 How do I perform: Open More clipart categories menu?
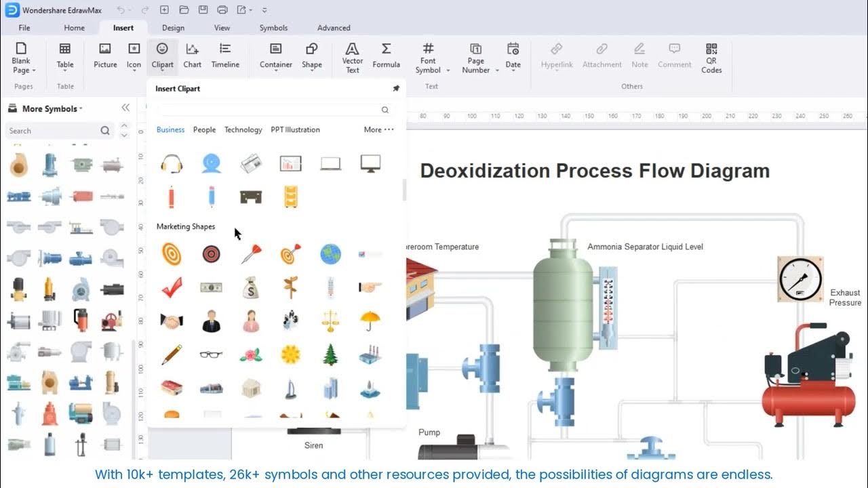click(x=378, y=129)
